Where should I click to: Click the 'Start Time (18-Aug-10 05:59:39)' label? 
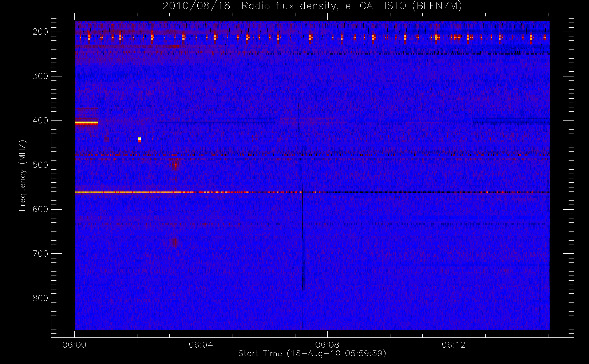tap(312, 353)
